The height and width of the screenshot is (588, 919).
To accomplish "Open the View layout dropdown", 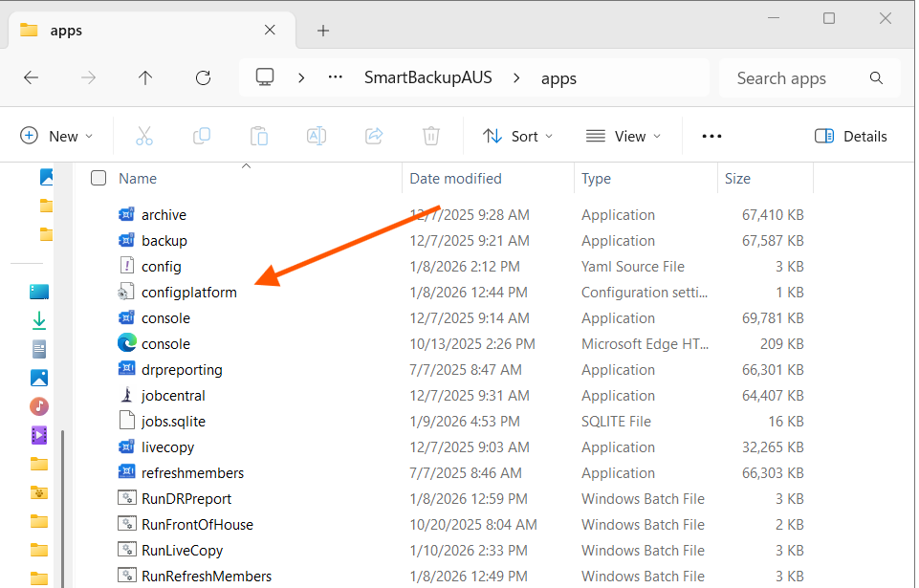I will pyautogui.click(x=624, y=136).
